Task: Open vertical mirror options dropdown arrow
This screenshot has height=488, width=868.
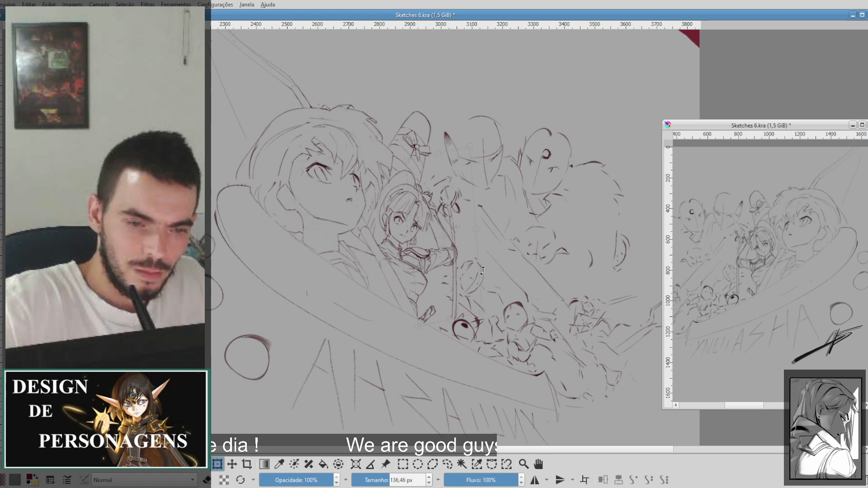Action: [572, 480]
